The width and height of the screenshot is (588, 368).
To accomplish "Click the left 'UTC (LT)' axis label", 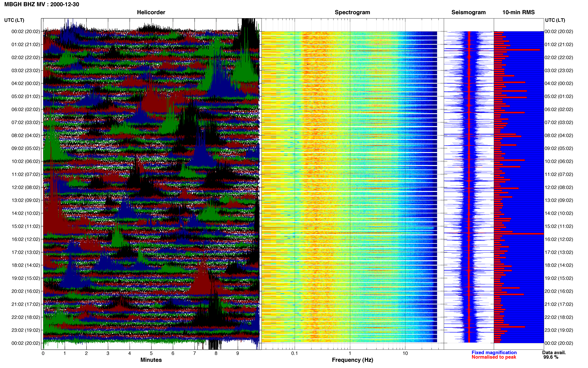I will (14, 20).
